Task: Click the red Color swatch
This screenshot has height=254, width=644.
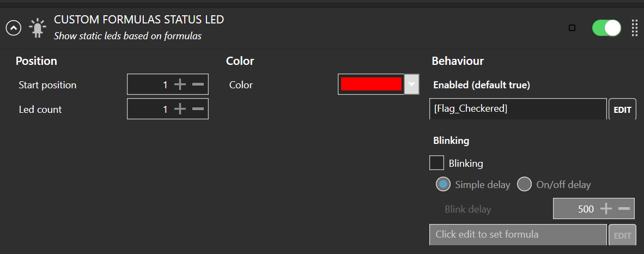Action: pos(371,84)
